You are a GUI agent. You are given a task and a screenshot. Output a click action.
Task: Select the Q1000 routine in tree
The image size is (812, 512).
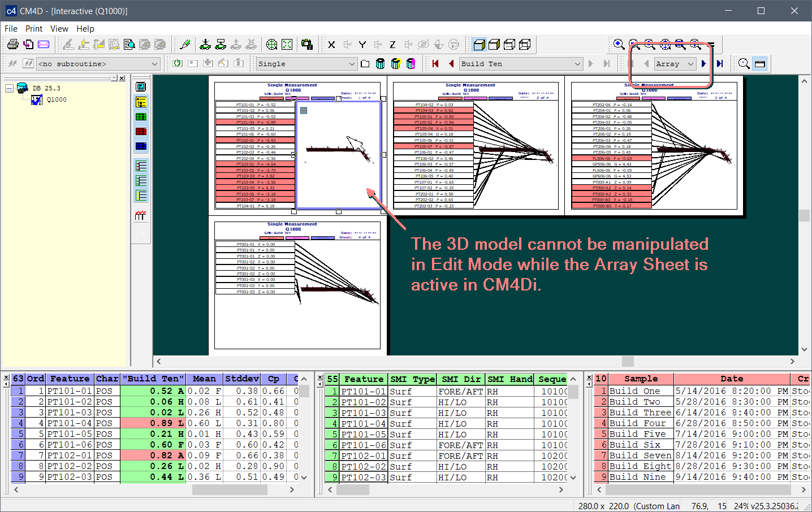point(56,100)
